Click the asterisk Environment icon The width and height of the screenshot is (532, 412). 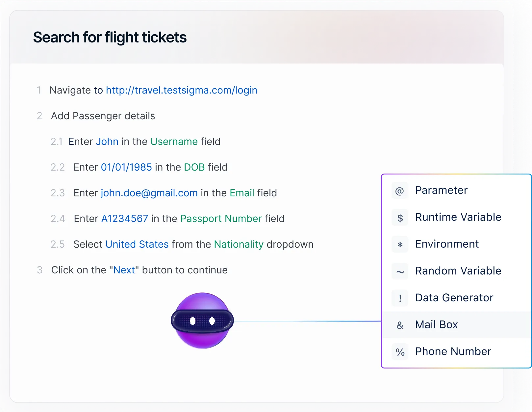[x=400, y=244]
